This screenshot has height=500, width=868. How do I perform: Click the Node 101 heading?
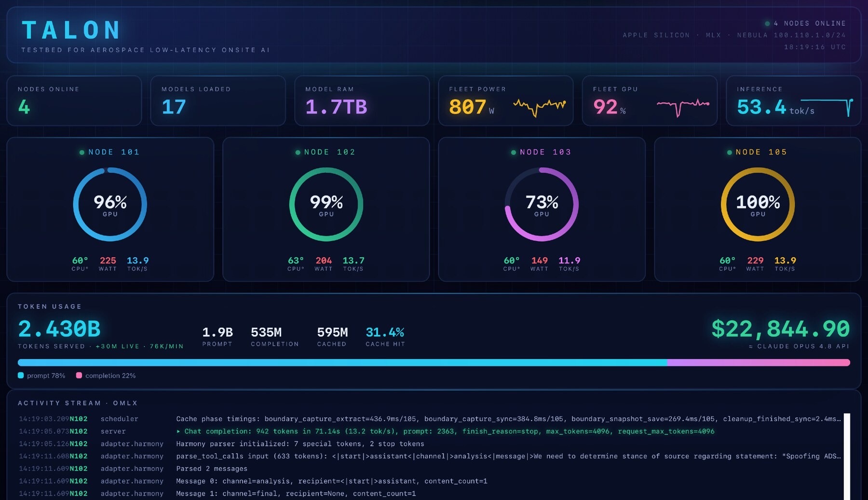pyautogui.click(x=114, y=153)
